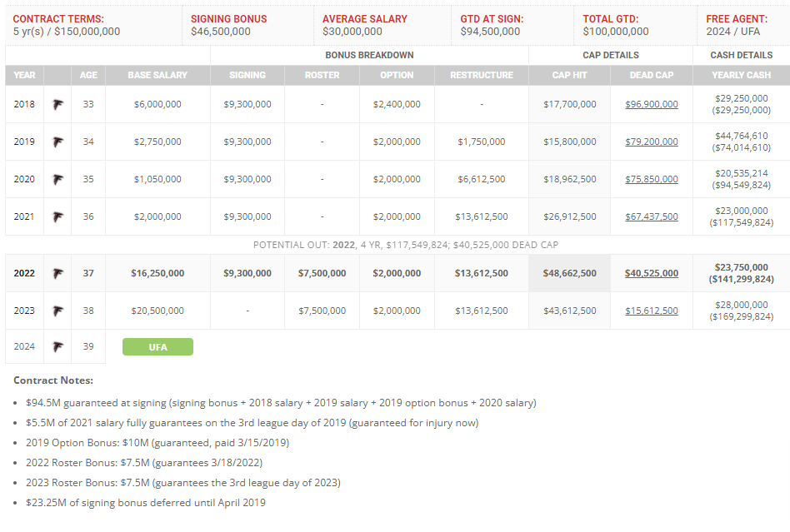Image resolution: width=790 pixels, height=532 pixels.
Task: Click the Falcons logo in 2021 row
Action: click(58, 217)
